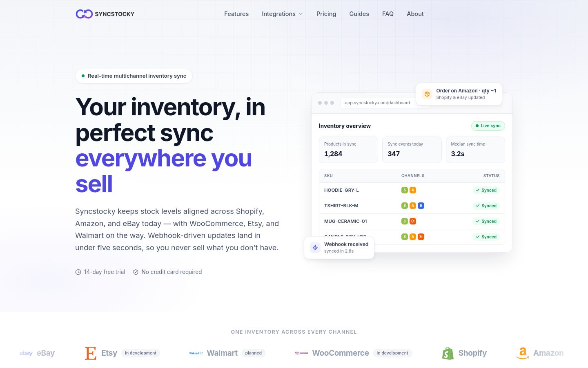Click the Real-time multichannel inventory sync badge
Image resolution: width=588 pixels, height=368 pixels.
coord(134,76)
